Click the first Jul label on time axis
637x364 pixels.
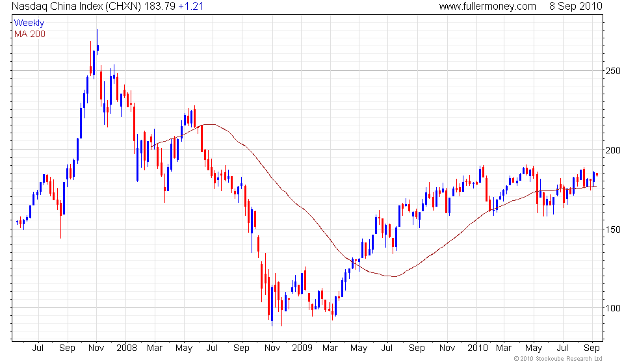point(38,348)
